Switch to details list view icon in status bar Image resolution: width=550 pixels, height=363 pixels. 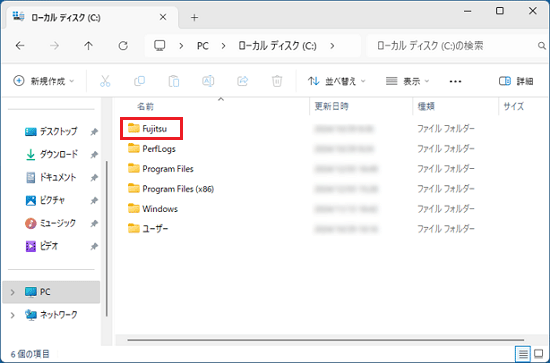coord(523,354)
